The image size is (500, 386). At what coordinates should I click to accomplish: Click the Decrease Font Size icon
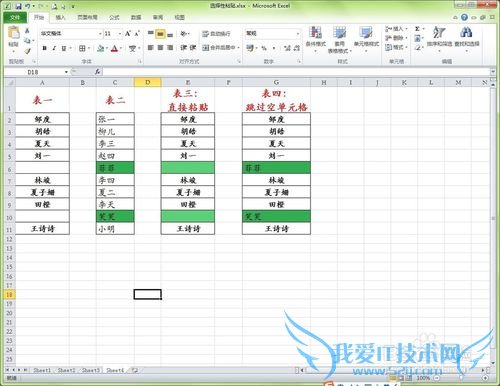coord(137,34)
